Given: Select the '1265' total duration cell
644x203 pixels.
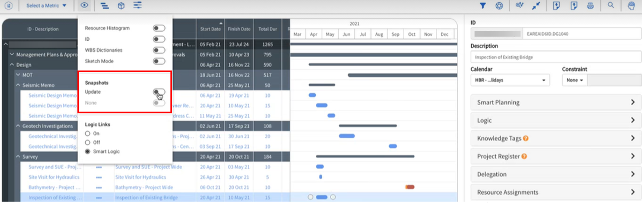Looking at the screenshot, I should click(267, 44).
